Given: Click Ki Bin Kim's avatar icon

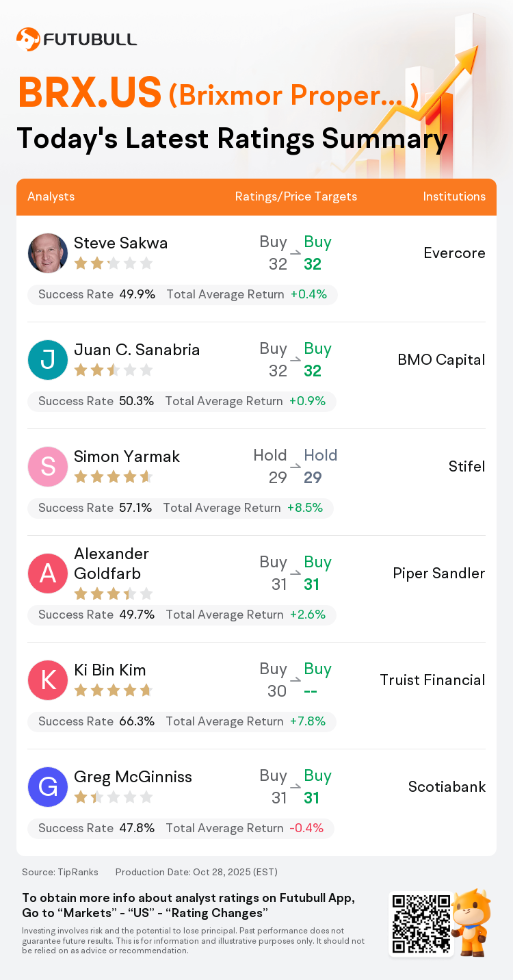Looking at the screenshot, I should click(48, 680).
